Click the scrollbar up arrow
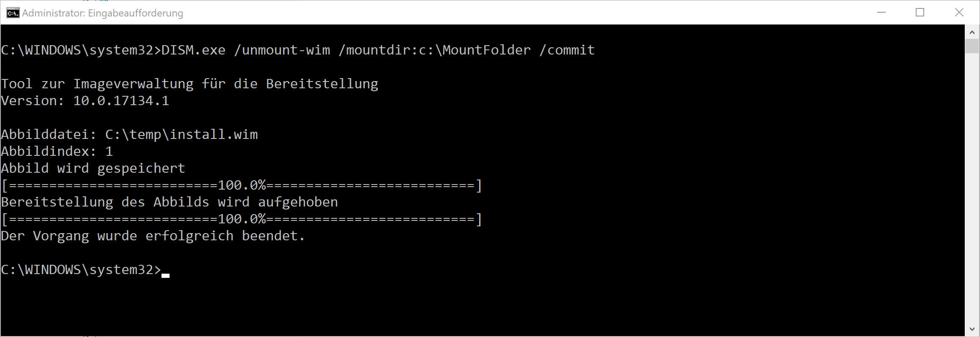 click(x=972, y=32)
